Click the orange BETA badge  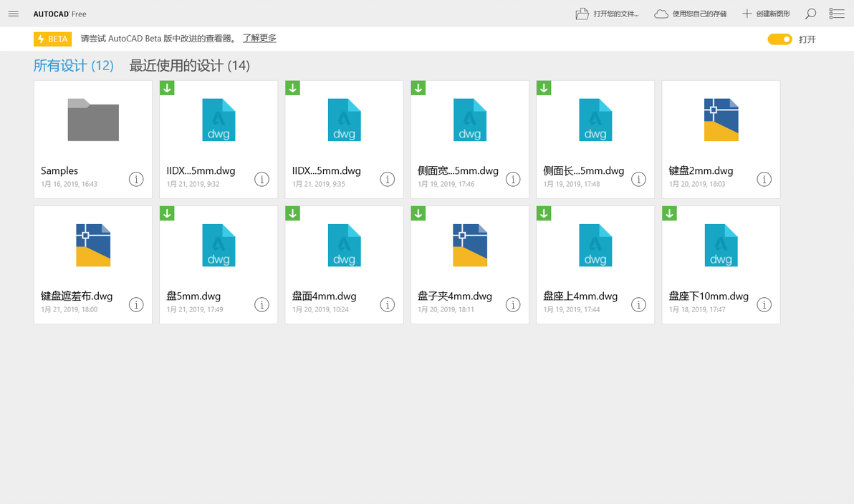pos(53,39)
